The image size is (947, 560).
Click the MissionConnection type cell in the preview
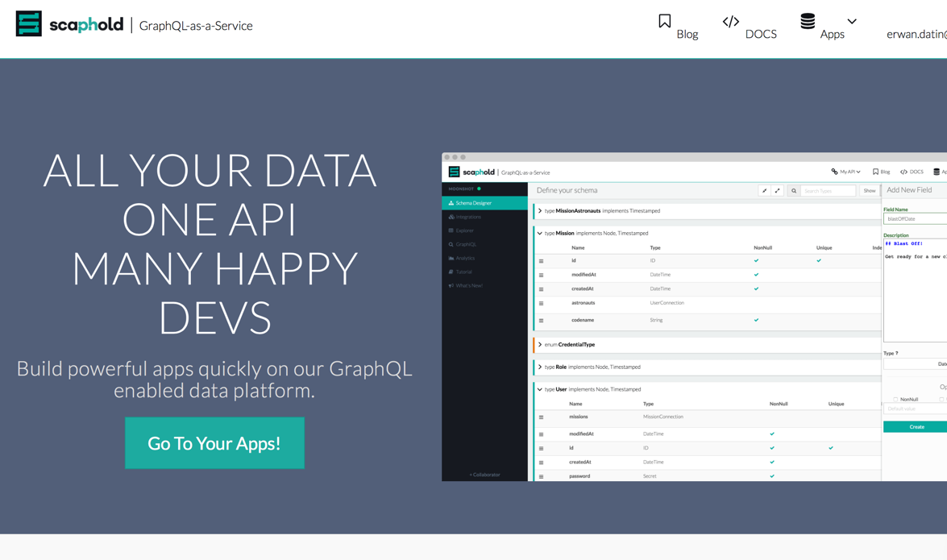click(x=663, y=417)
